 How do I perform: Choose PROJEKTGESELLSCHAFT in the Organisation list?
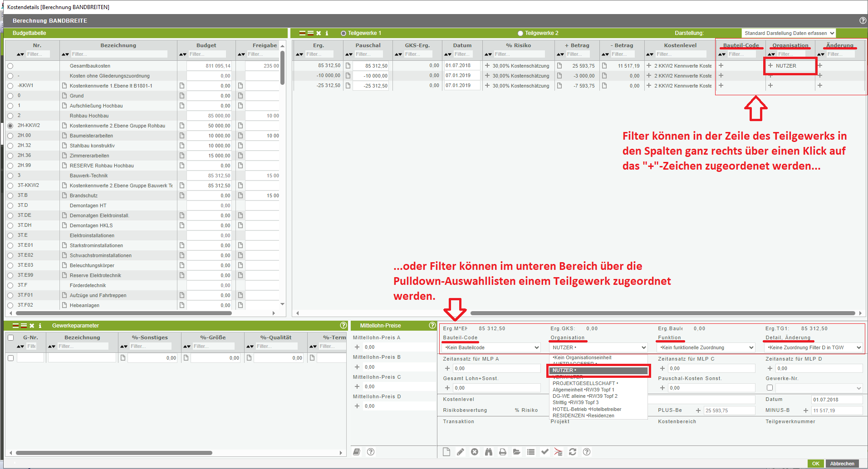point(585,383)
